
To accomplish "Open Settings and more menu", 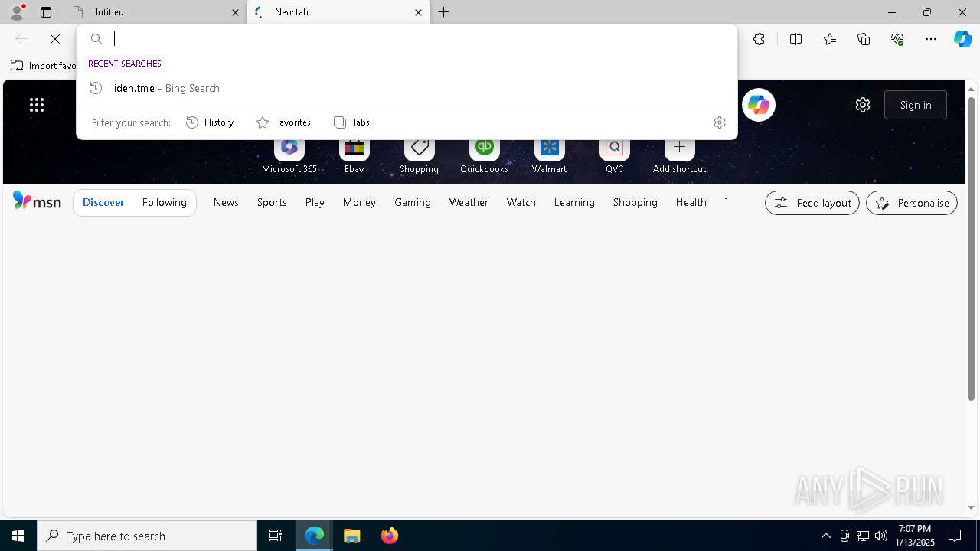I will point(931,39).
